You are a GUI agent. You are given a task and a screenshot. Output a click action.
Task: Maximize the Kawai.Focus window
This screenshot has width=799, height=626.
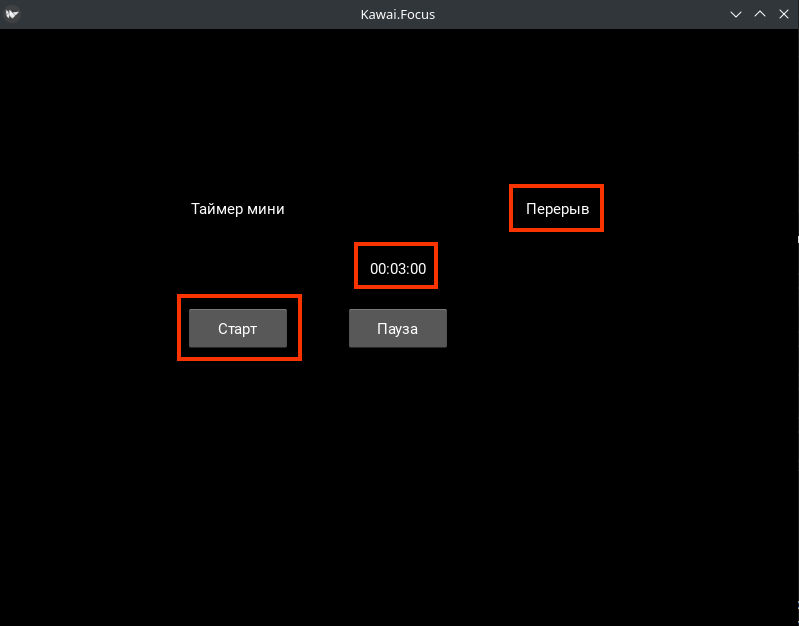[760, 14]
